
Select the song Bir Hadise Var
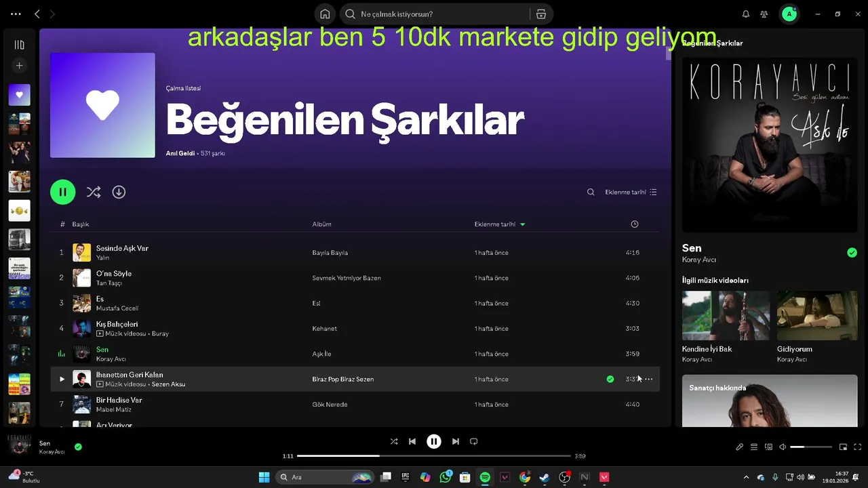[119, 400]
